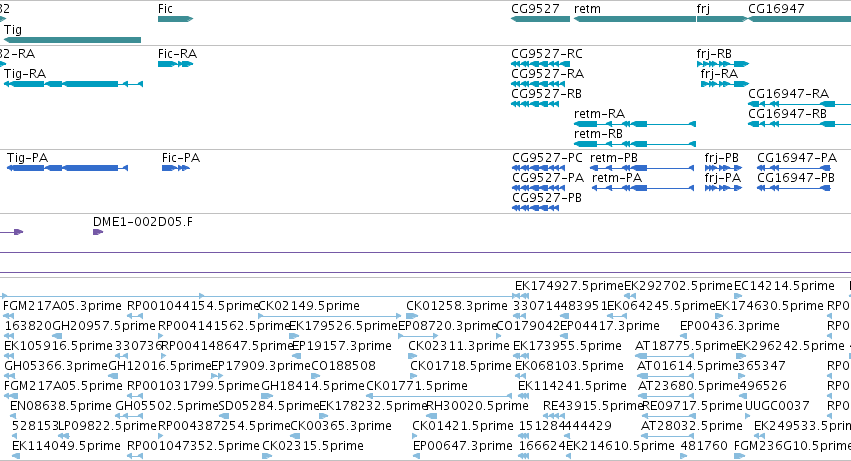Select the Fic gene arrow in the gene track
Image resolution: width=851 pixels, height=461 pixels.
(x=175, y=19)
